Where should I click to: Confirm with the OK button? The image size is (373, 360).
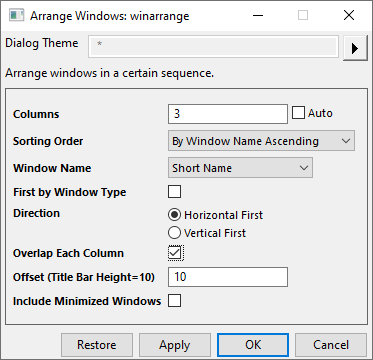click(253, 345)
